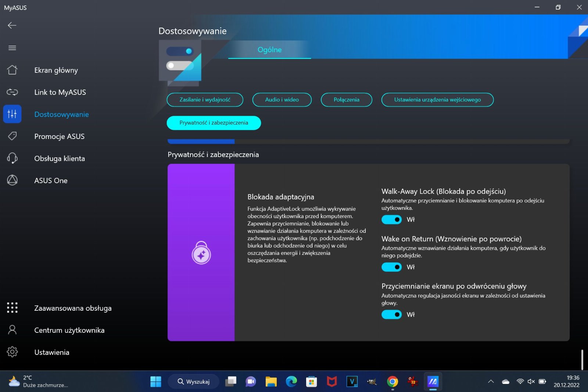Viewport: 588px width, 392px height.
Task: Open the Zaawansowana obsługa grid icon
Action: pos(12,308)
